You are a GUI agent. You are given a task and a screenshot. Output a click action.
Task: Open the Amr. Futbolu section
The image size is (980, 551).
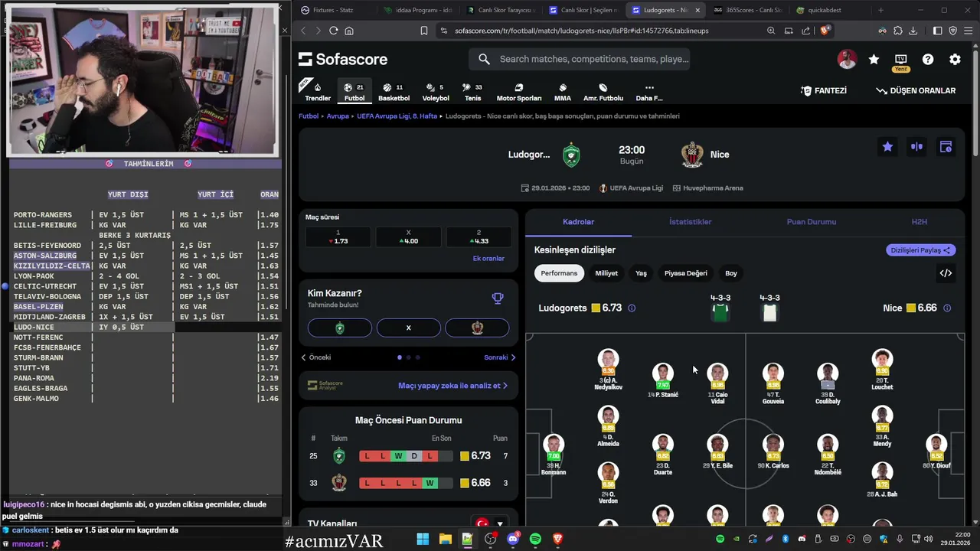603,92
